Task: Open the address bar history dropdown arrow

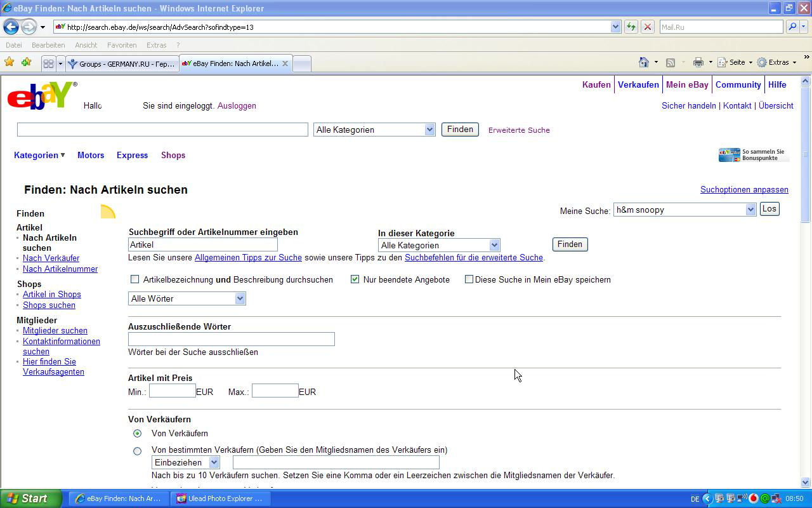Action: point(615,27)
